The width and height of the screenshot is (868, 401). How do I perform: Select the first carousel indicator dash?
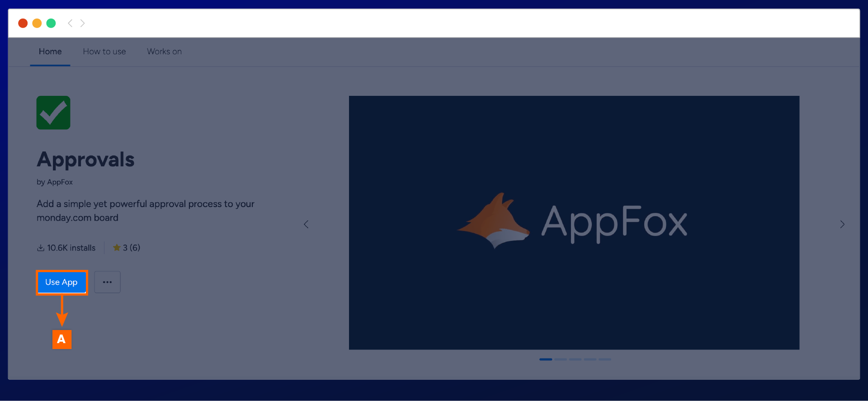(546, 359)
